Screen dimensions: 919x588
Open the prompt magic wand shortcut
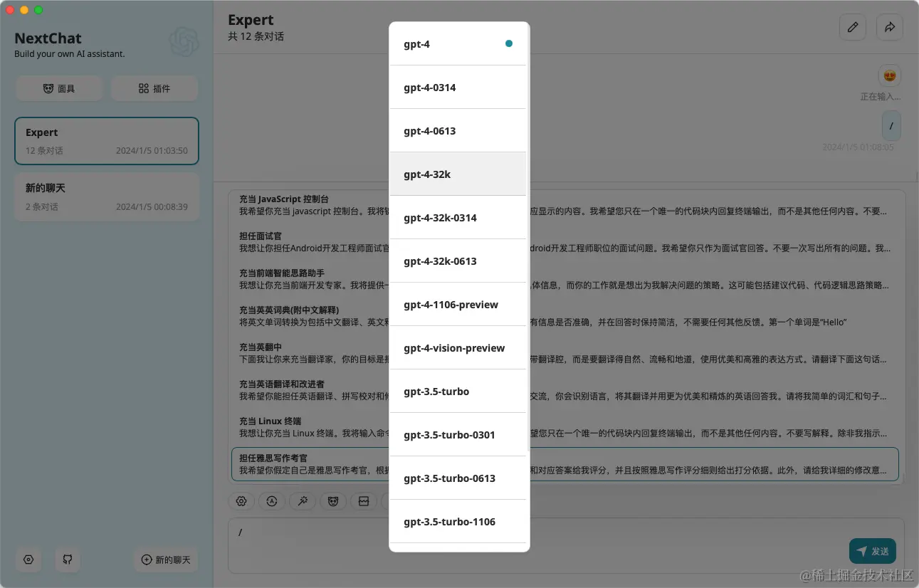pos(303,501)
